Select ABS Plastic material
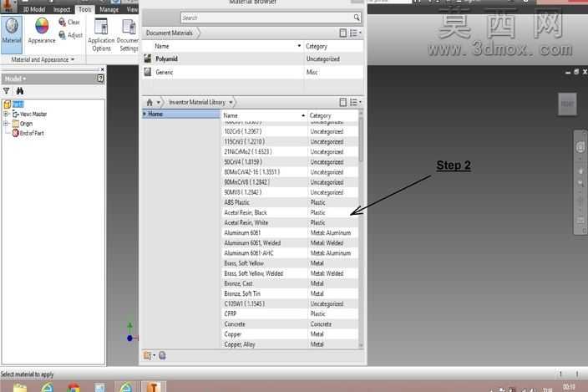 [290, 202]
